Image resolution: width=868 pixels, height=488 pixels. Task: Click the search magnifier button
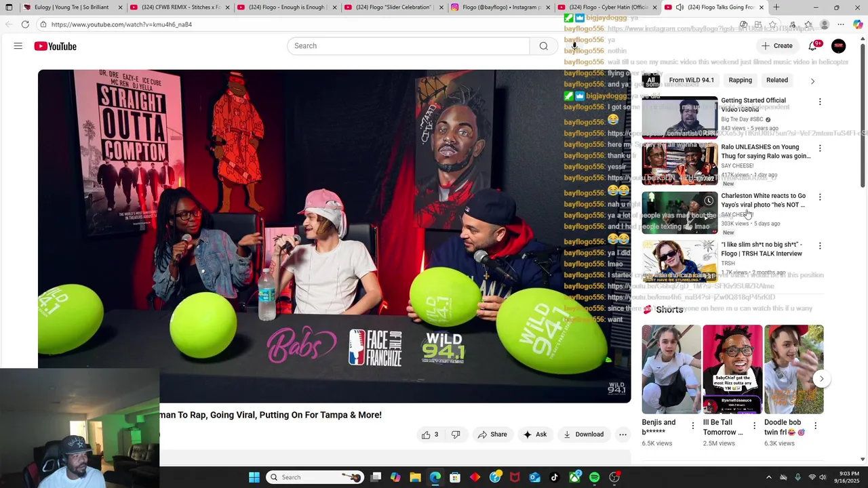click(x=543, y=46)
